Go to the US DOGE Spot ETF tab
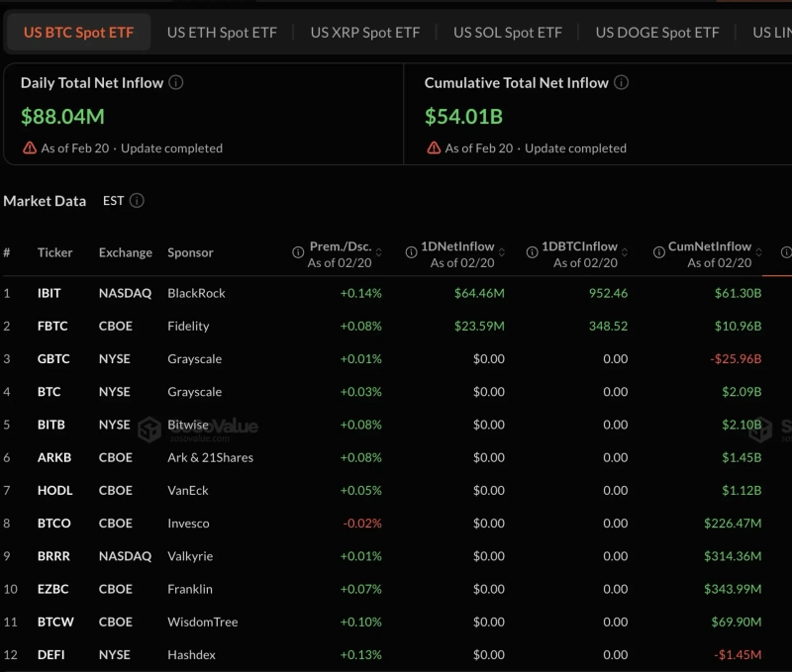 (656, 33)
